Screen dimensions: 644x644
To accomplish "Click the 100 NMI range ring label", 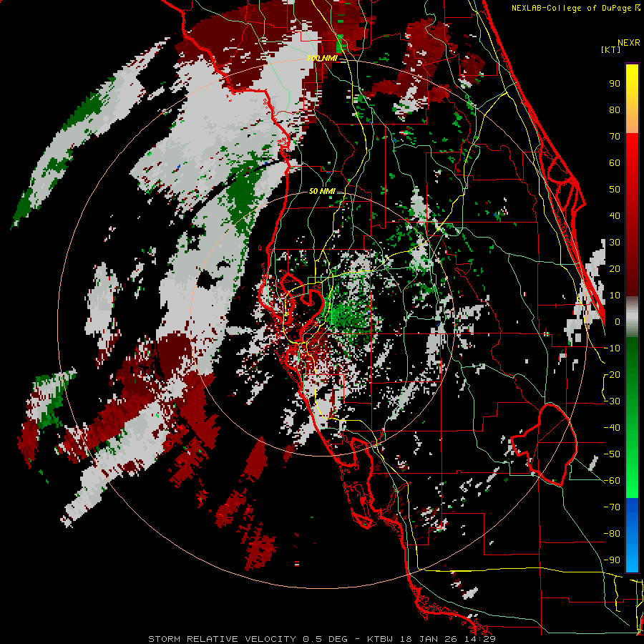I will click(323, 59).
